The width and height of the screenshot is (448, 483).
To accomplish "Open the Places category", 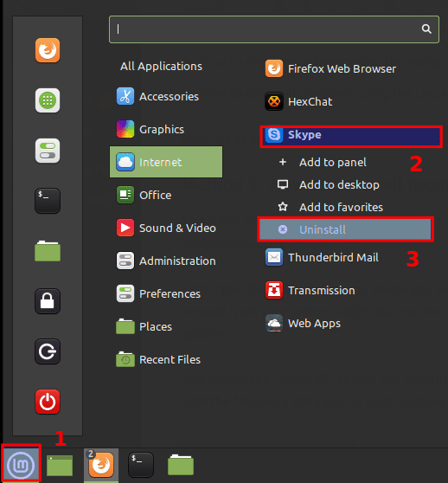I will 166,327.
